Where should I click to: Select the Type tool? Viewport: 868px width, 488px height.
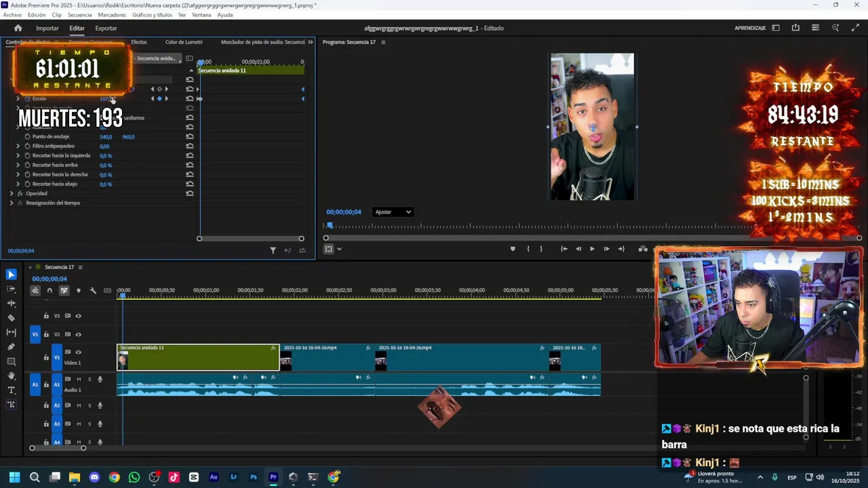point(12,390)
